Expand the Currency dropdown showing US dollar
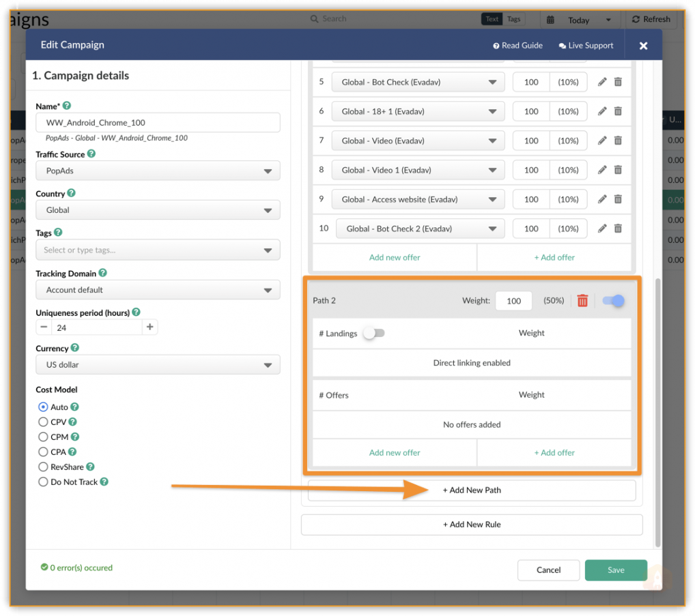The image size is (695, 616). [158, 365]
